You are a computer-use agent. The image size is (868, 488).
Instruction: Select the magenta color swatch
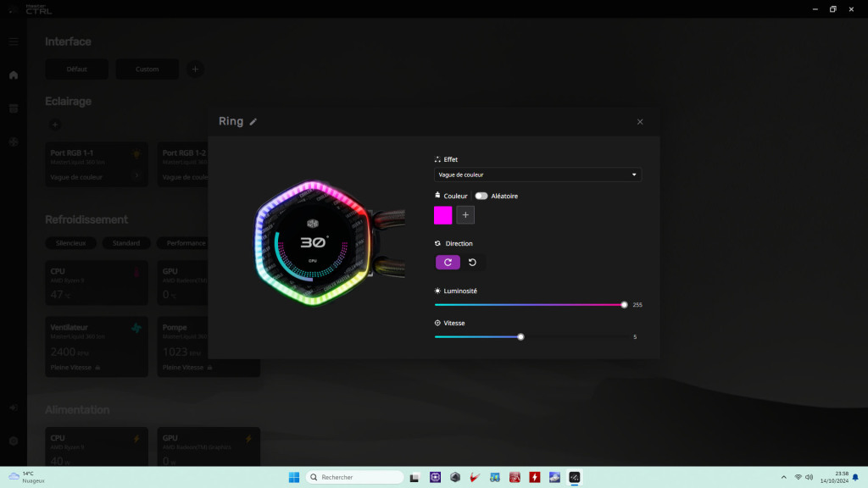442,215
